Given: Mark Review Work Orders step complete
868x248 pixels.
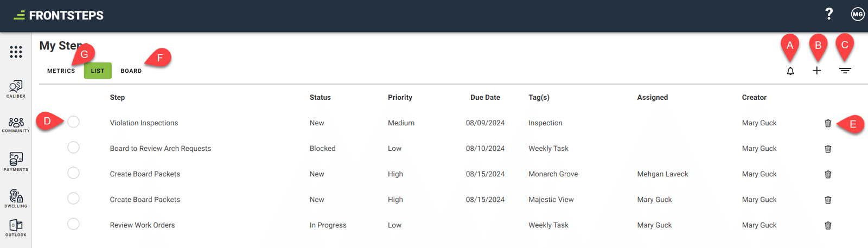Looking at the screenshot, I should 73,224.
